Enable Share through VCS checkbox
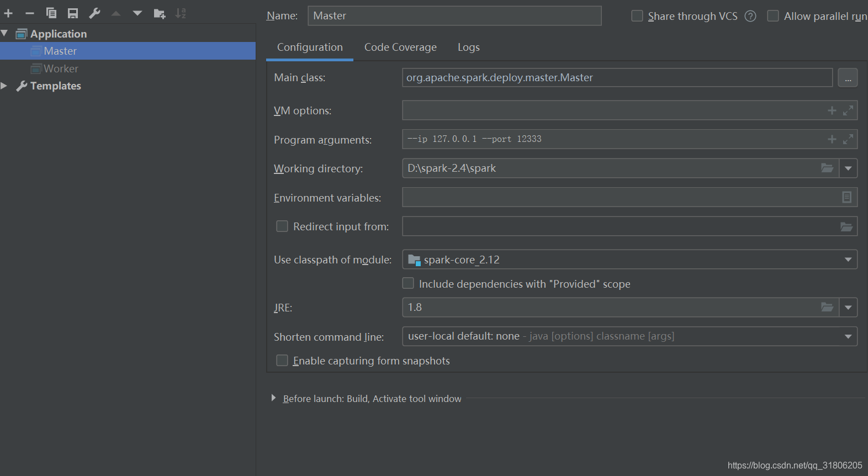Image resolution: width=868 pixels, height=476 pixels. coord(637,16)
